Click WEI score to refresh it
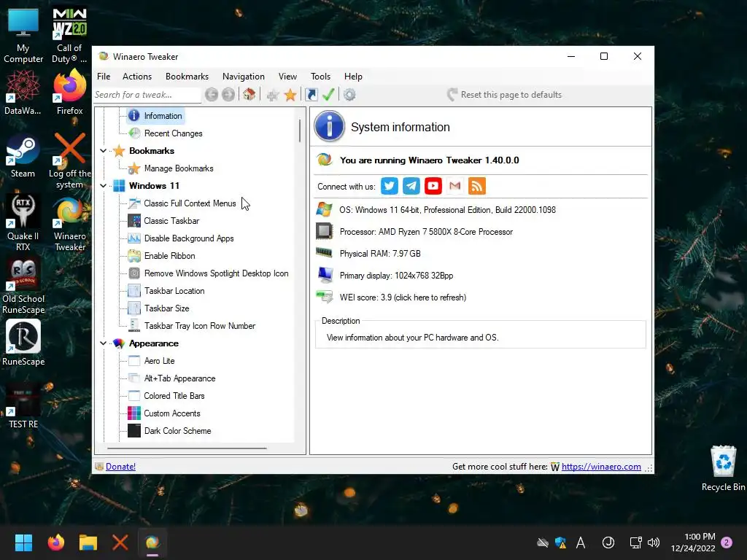The width and height of the screenshot is (747, 560). coord(403,297)
